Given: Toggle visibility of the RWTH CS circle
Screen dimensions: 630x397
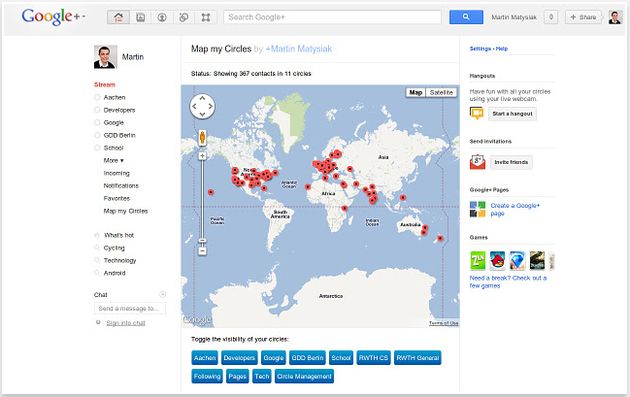Looking at the screenshot, I should [x=373, y=358].
